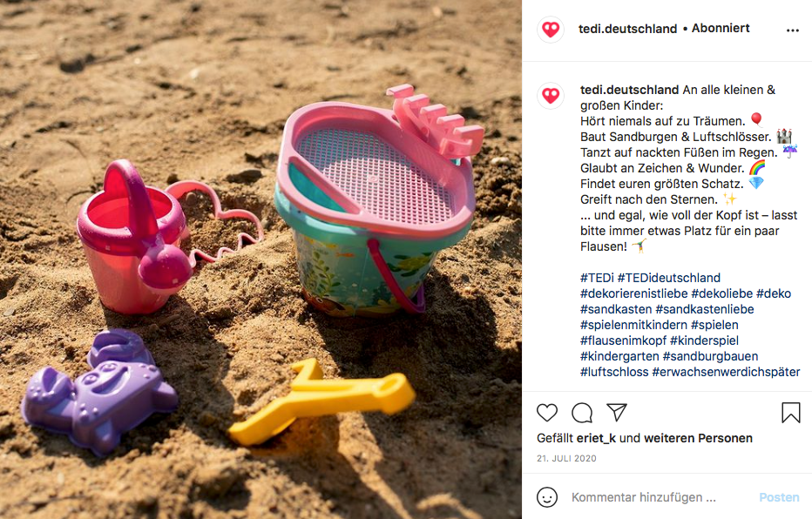Open the #TEDideutschland hashtag
This screenshot has height=519, width=812.
[x=668, y=278]
